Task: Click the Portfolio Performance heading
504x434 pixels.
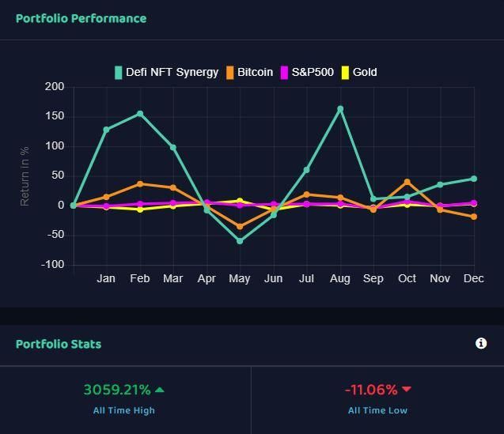Action: pos(81,19)
